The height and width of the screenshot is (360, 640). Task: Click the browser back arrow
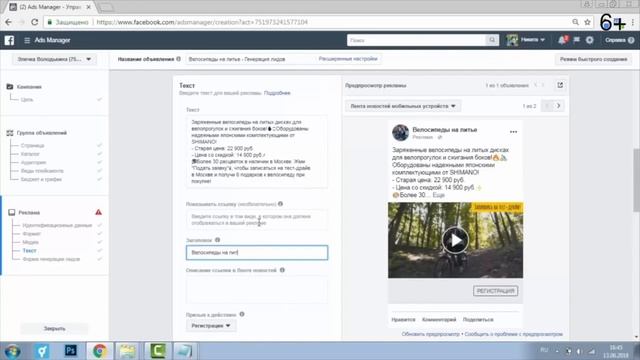coord(9,22)
